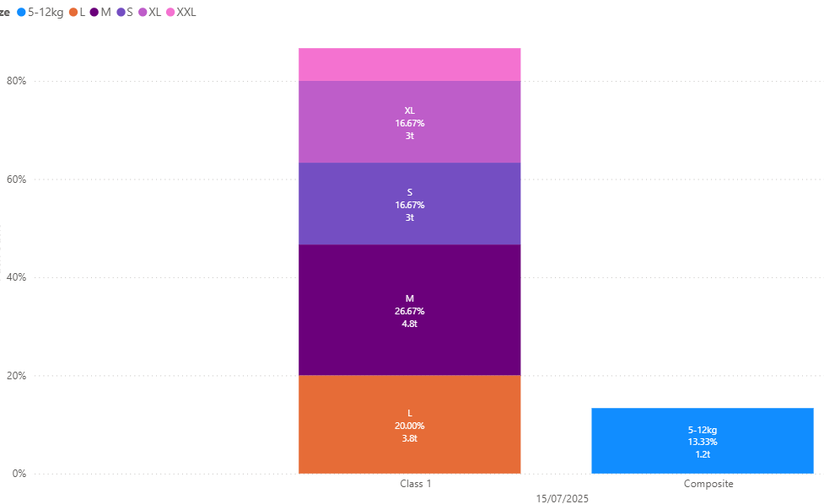This screenshot has height=504, width=824.
Task: Select the Composite axis label
Action: coord(708,484)
